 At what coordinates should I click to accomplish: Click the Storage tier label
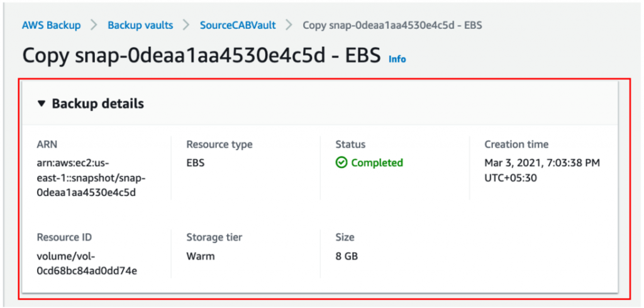(214, 237)
